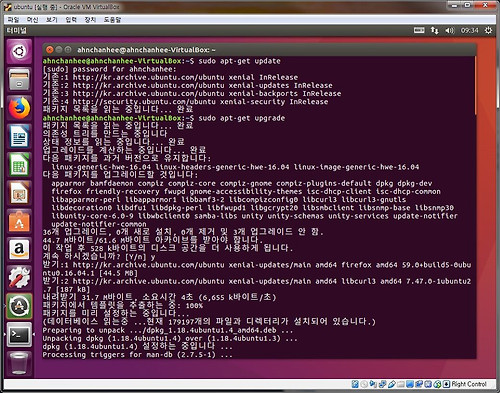Click the 'sudo apt-get upgrade' command text
Screen dimensions: 500x393
pyautogui.click(x=242, y=118)
